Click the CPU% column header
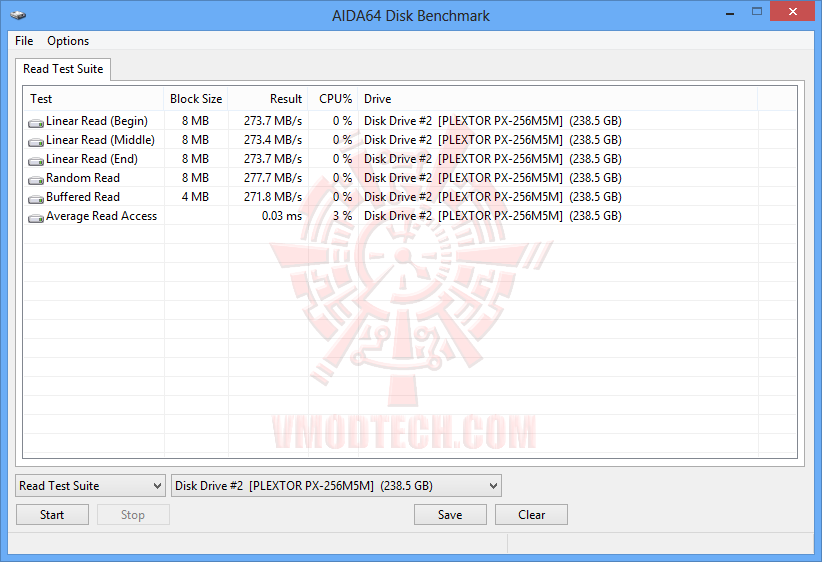 pyautogui.click(x=333, y=99)
